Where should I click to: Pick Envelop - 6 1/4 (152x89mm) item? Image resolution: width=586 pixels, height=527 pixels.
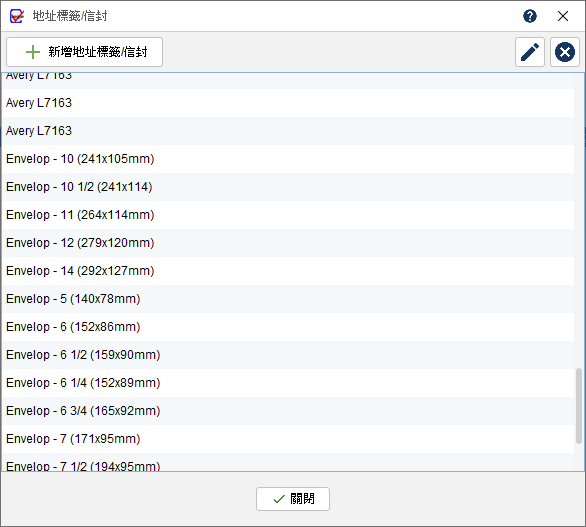click(x=288, y=383)
